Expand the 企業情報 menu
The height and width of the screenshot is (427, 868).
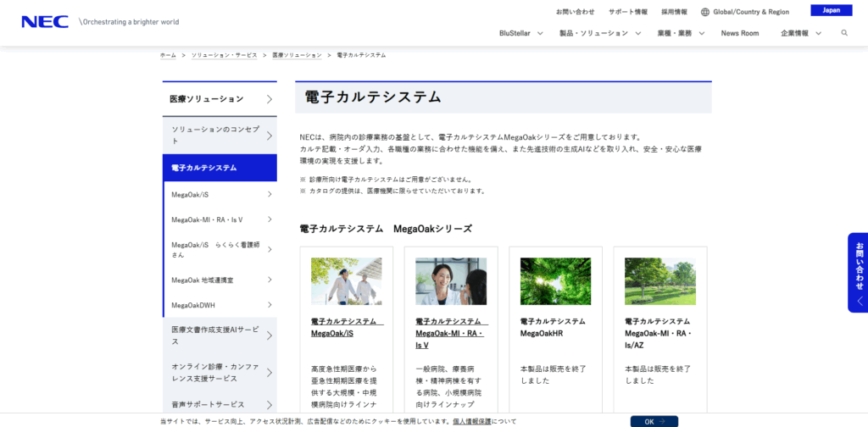pos(801,33)
